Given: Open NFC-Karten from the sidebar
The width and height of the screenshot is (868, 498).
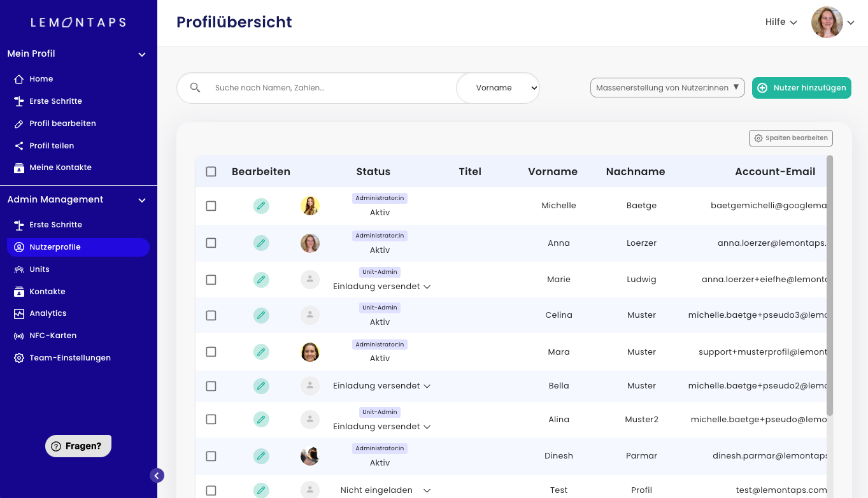Looking at the screenshot, I should click(53, 336).
